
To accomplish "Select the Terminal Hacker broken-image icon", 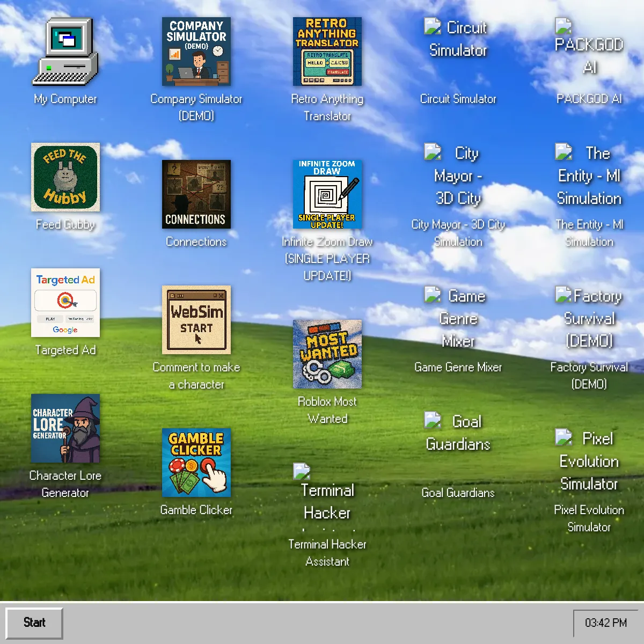I will (x=327, y=496).
